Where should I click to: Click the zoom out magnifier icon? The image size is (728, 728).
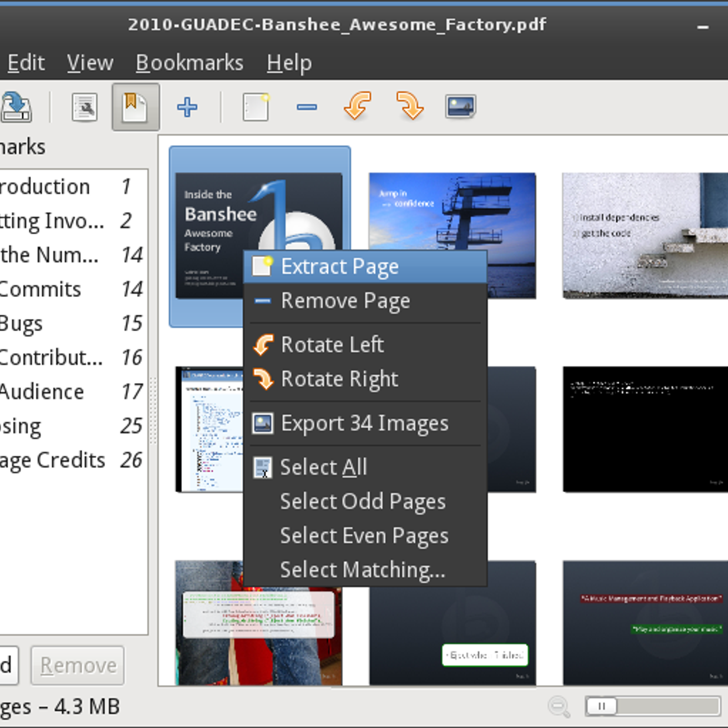[559, 707]
